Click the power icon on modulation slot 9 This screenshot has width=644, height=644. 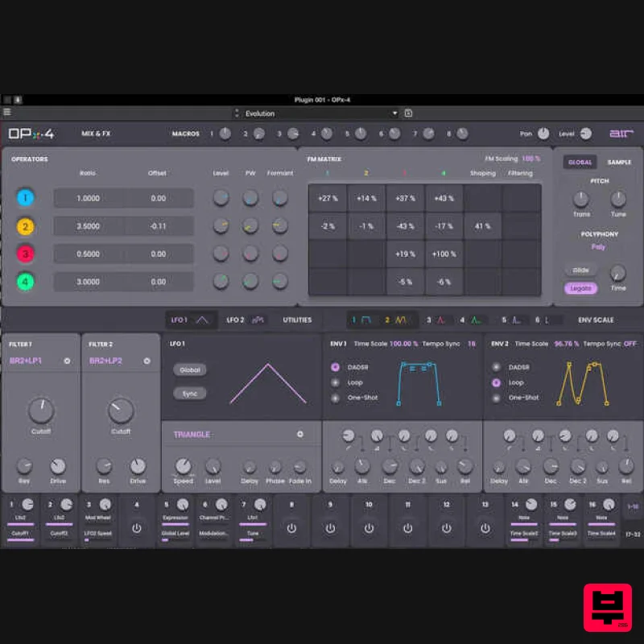[x=330, y=528]
